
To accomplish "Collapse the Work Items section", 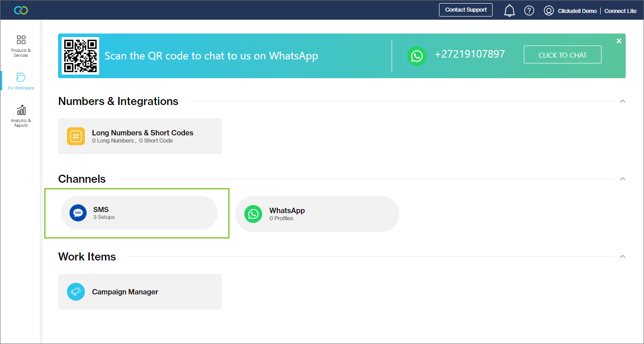I will click(623, 257).
